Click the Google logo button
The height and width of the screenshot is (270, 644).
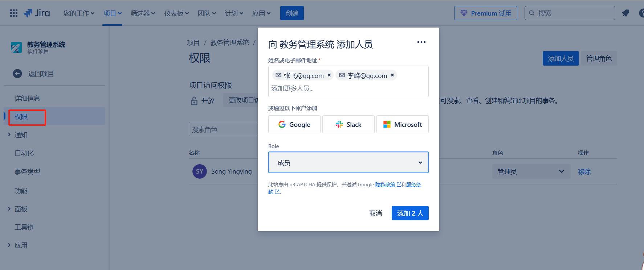(x=294, y=124)
